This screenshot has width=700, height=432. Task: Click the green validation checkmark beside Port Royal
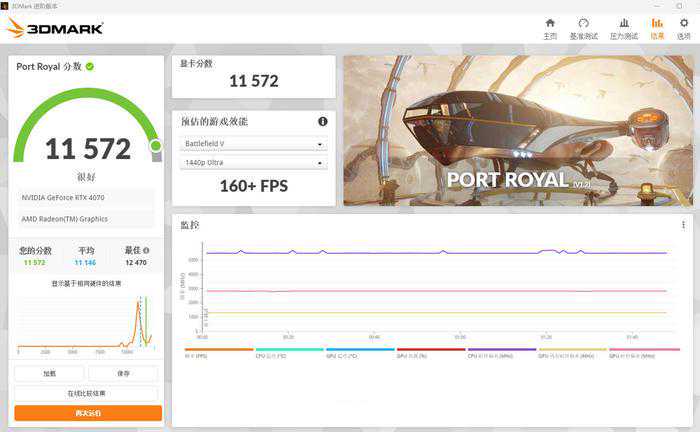click(x=90, y=67)
